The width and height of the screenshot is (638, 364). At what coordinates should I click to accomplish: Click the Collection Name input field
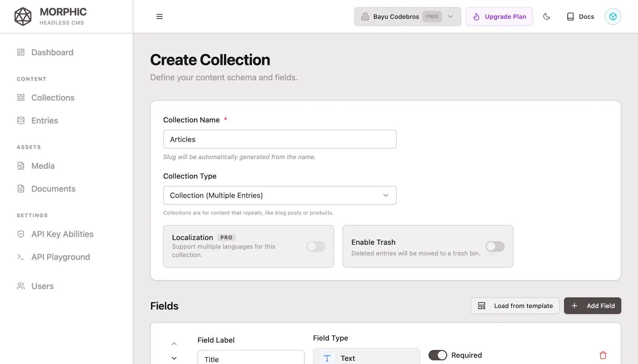point(280,139)
